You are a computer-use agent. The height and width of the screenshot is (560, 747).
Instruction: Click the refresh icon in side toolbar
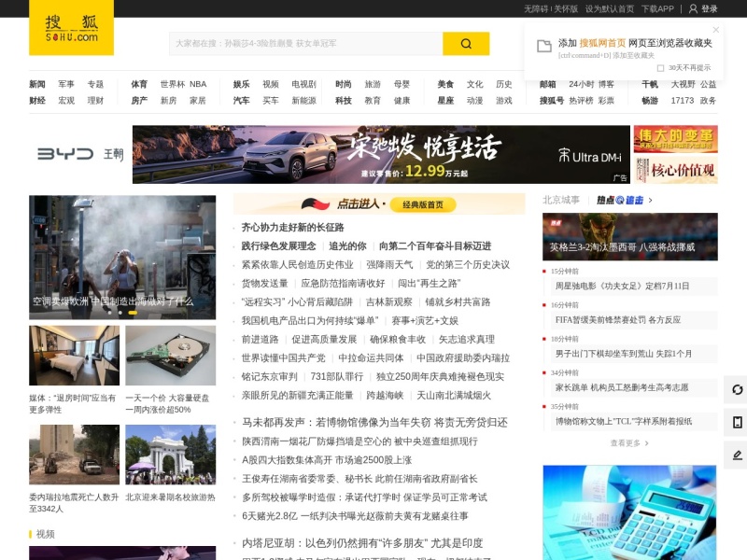click(737, 389)
